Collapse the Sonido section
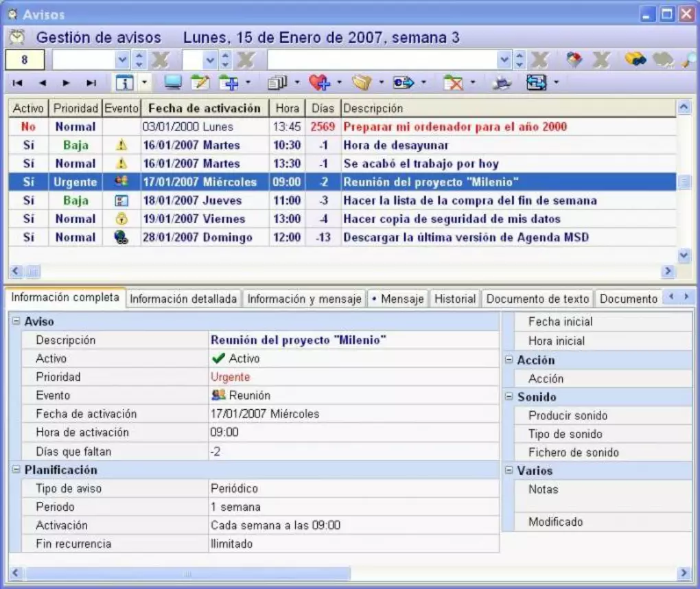Viewport: 700px width, 589px height. pyautogui.click(x=509, y=397)
